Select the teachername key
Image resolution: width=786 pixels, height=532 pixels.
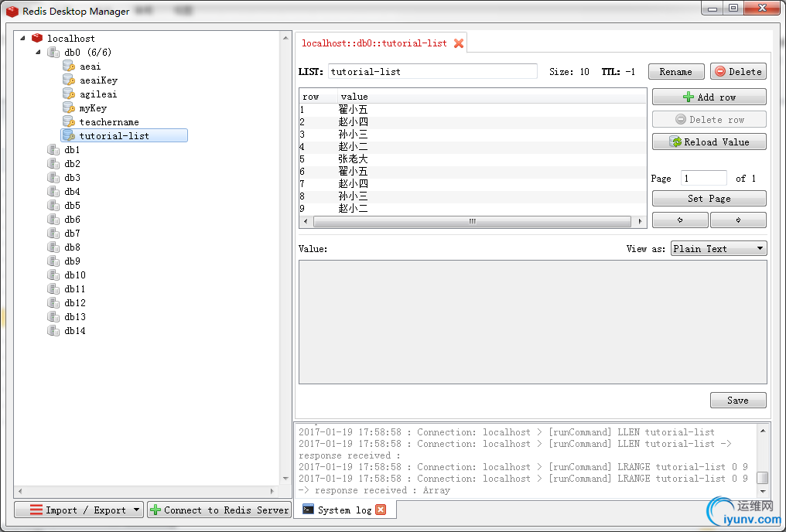[x=109, y=121]
